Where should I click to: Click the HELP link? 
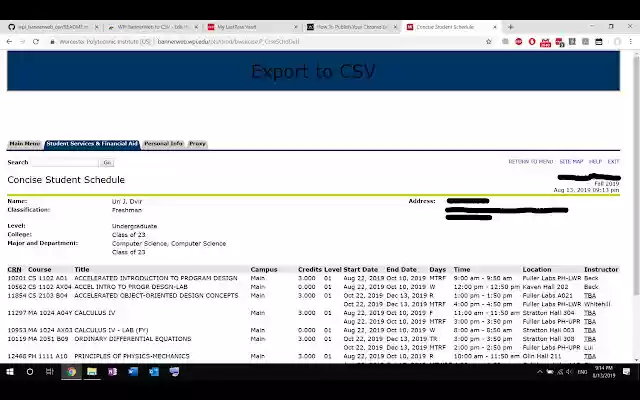[x=595, y=162]
